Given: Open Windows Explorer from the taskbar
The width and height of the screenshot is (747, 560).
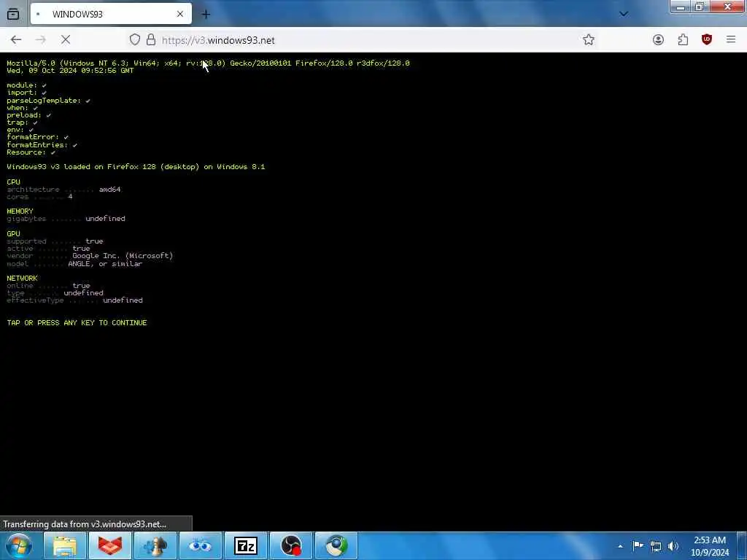Looking at the screenshot, I should coord(65,545).
